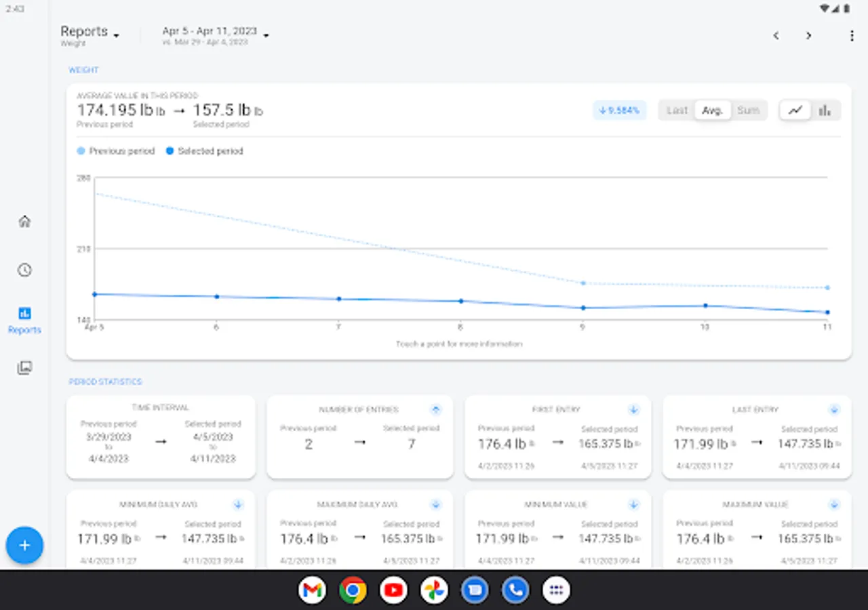Select the Sum aggregation option
Viewport: 868px width, 610px height.
[x=748, y=110]
